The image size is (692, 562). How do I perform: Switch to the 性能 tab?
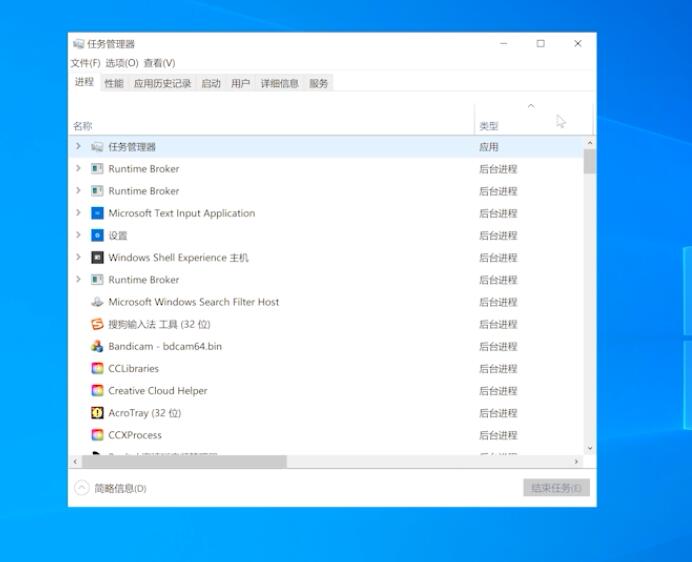coord(114,83)
